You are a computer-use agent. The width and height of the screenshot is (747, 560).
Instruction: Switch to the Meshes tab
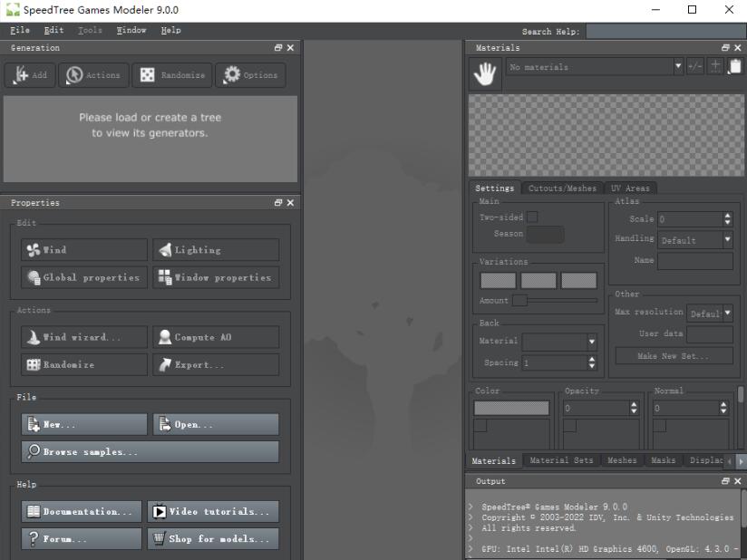pyautogui.click(x=622, y=460)
